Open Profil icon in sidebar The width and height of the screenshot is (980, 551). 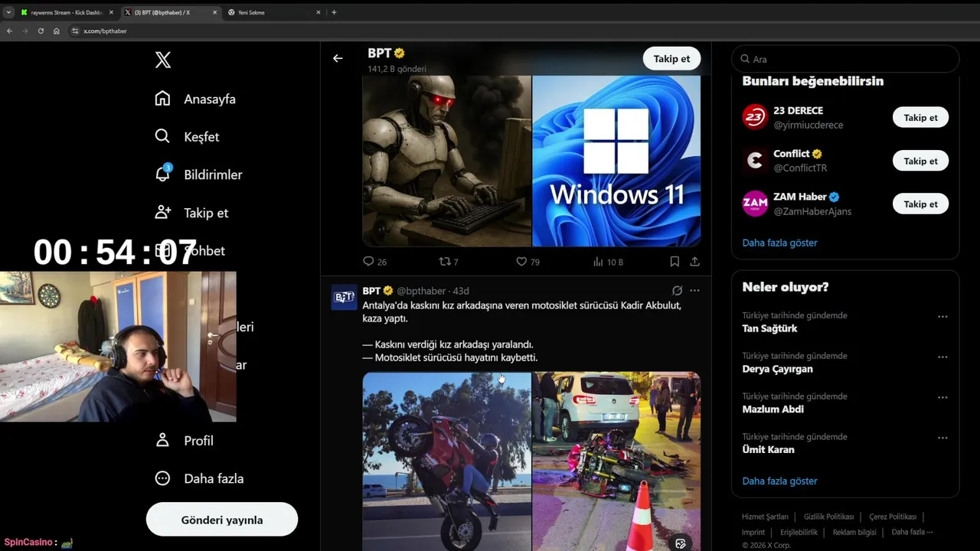(x=162, y=440)
